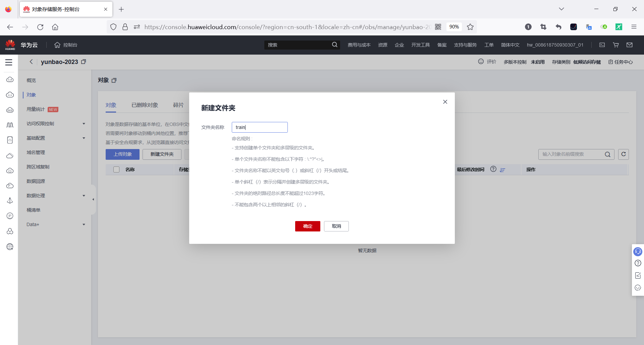644x345 pixels.
Task: Toggle the tracking protection shield in address bar
Action: (x=113, y=27)
